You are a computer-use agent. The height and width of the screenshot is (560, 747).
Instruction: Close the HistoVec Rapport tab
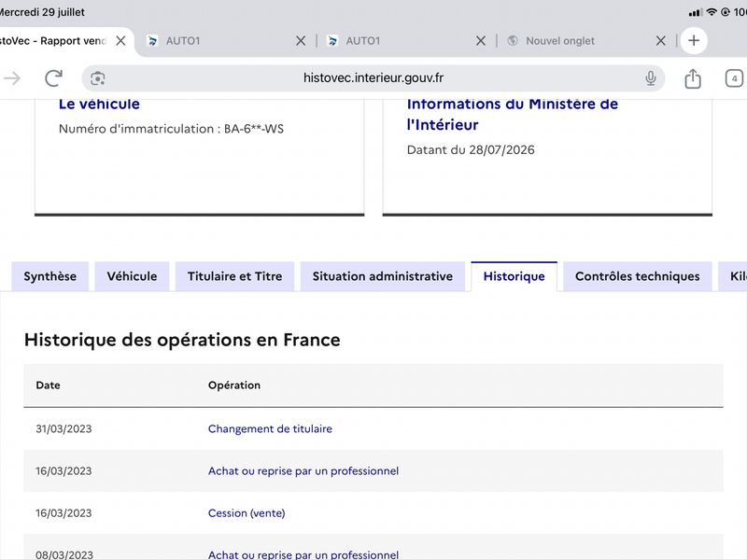click(121, 41)
